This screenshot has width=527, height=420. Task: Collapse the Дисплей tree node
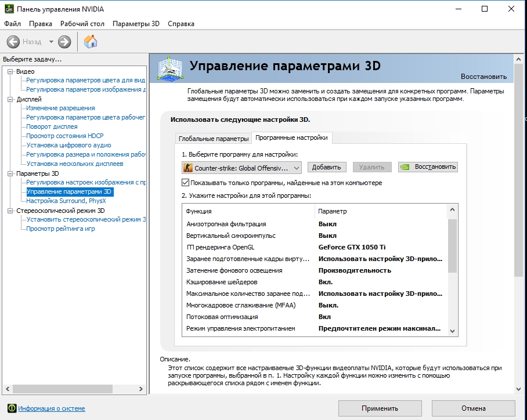[x=10, y=99]
